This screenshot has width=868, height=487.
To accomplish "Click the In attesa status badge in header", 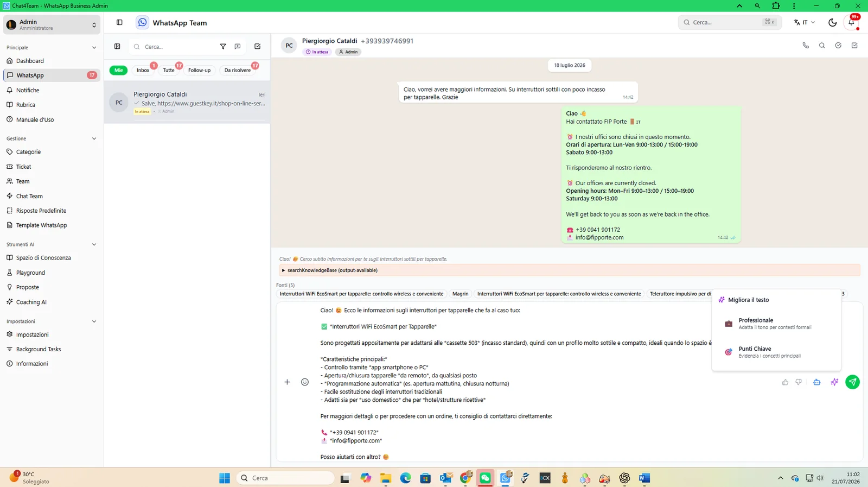I will (317, 52).
